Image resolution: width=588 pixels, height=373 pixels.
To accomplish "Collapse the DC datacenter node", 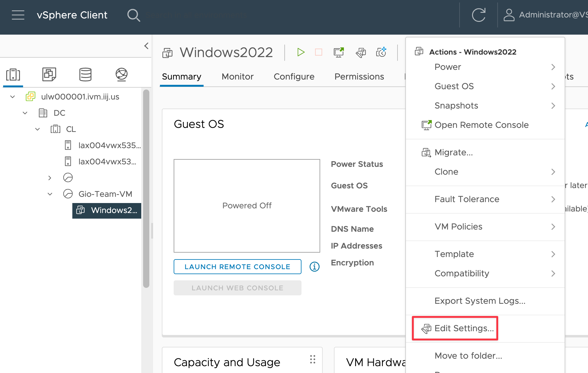I will click(25, 113).
